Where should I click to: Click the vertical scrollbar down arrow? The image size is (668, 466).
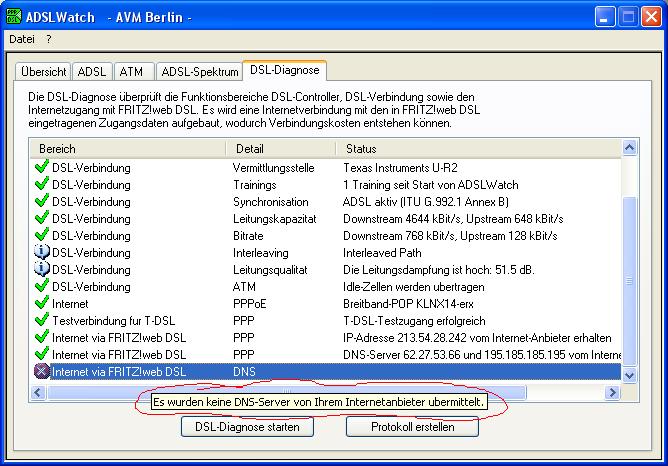point(630,375)
